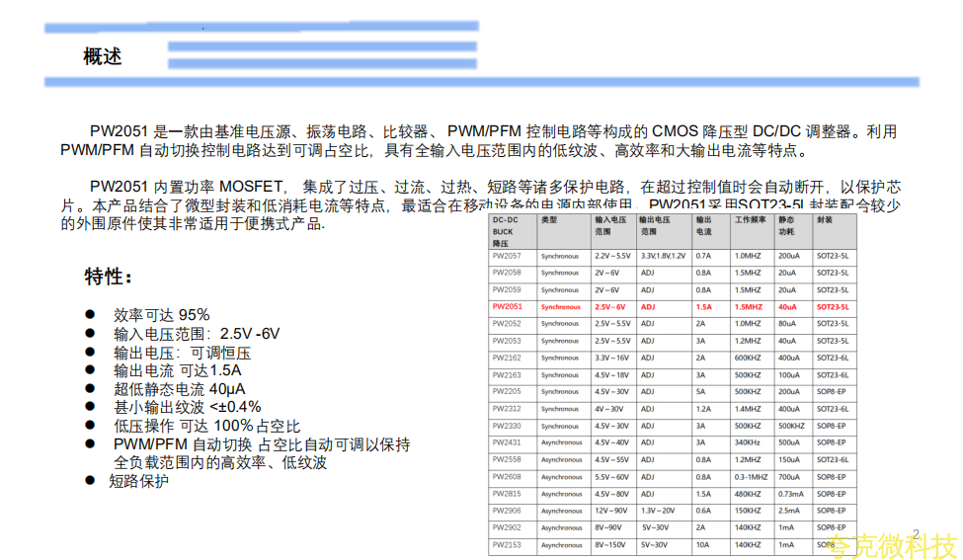The image size is (963, 560).
Task: Click the red 1.5MHZ frequency cell
Action: (x=748, y=307)
